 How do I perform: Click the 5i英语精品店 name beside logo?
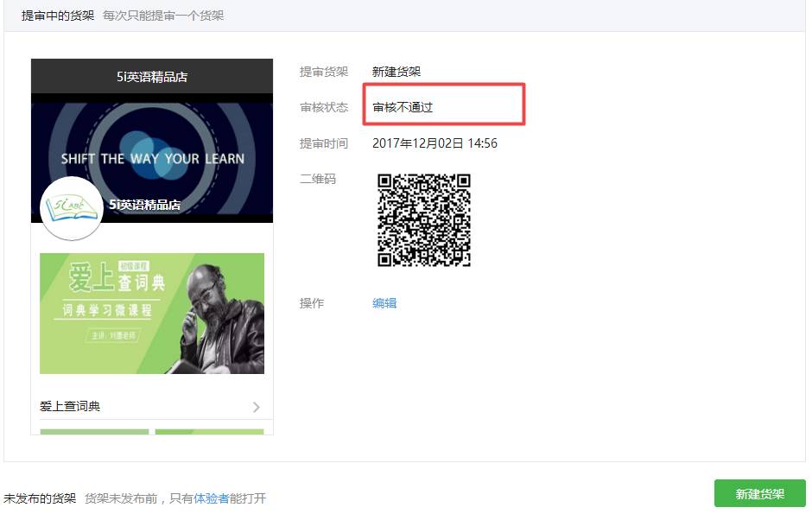point(144,205)
